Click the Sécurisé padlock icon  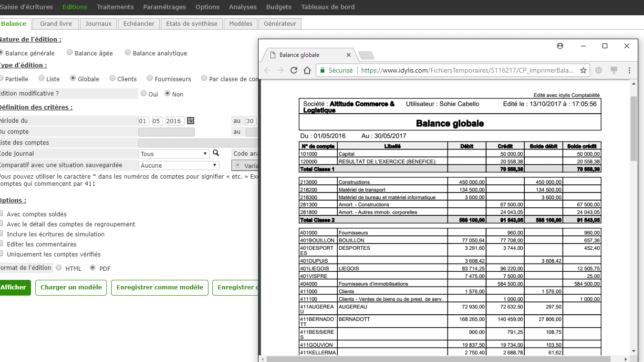point(323,70)
